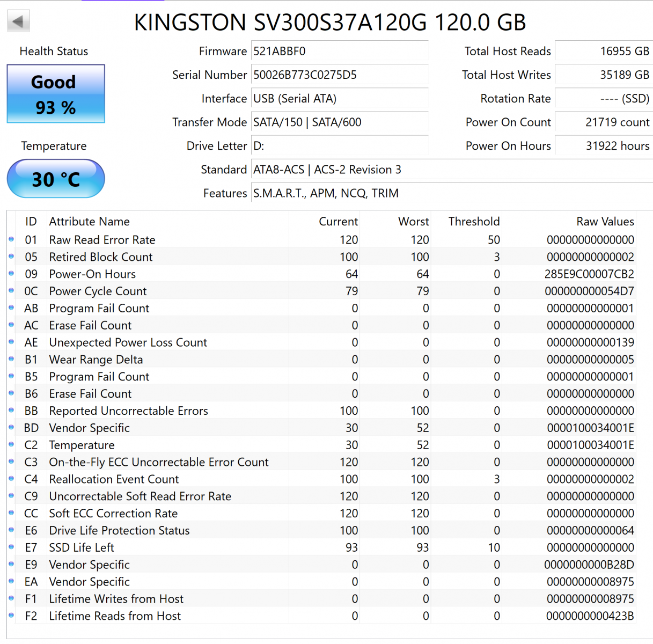
Task: Click the status dot for Lifetime Reads from Host
Action: pos(11,616)
